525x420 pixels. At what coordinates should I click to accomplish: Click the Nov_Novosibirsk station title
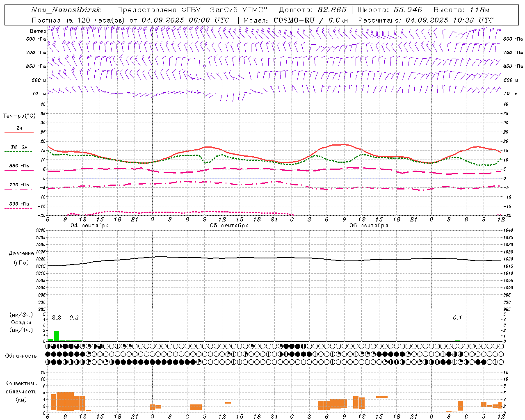coord(66,10)
